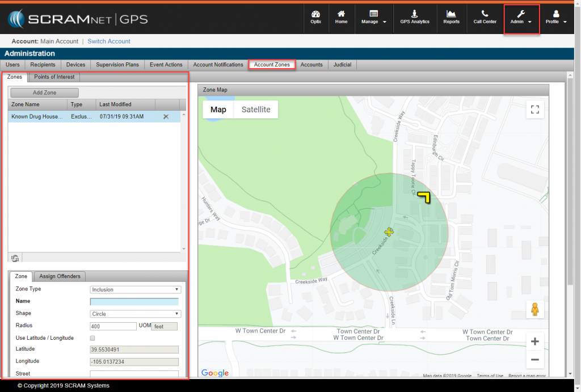
Task: Open the Reports chart icon
Action: [451, 17]
